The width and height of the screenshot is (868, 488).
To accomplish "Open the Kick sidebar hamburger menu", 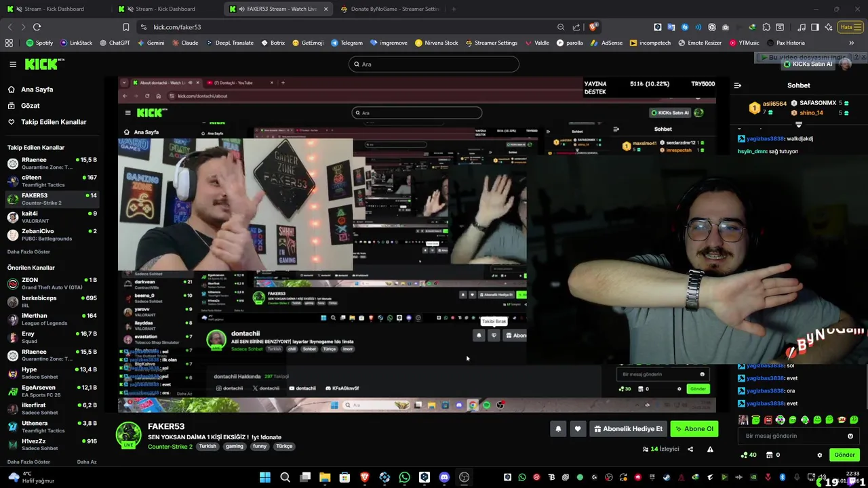I will click(13, 64).
